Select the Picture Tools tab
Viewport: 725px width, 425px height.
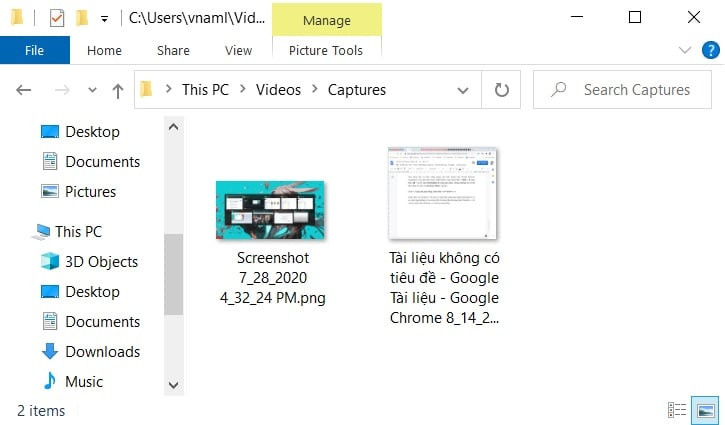pyautogui.click(x=325, y=50)
